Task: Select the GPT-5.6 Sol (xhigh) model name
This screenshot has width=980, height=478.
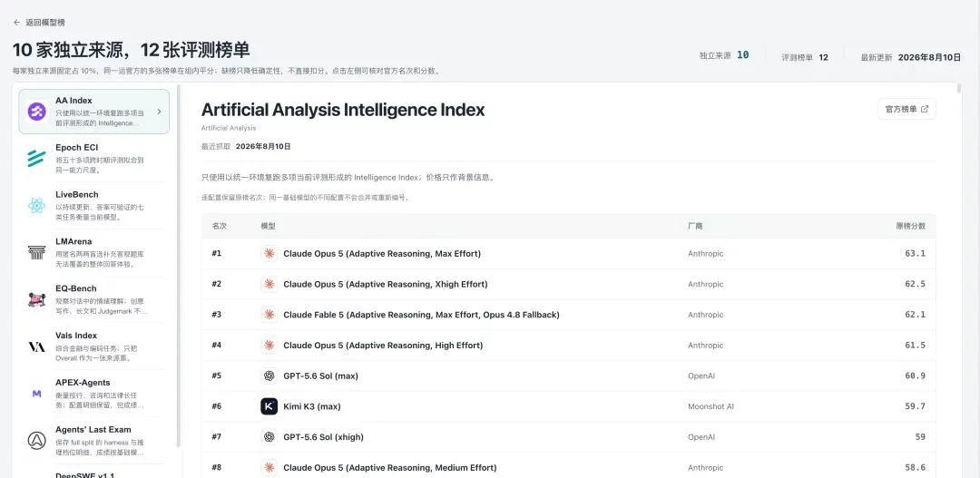Action: pos(323,437)
